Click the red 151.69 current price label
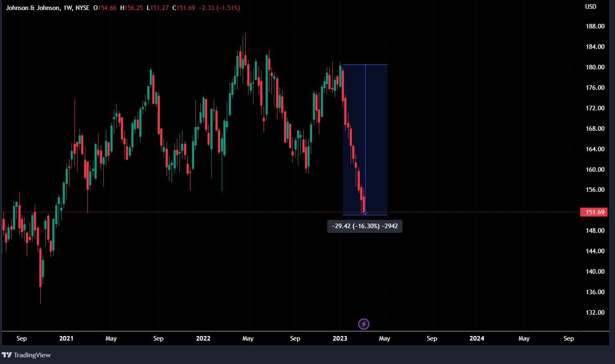The height and width of the screenshot is (364, 615). [594, 212]
